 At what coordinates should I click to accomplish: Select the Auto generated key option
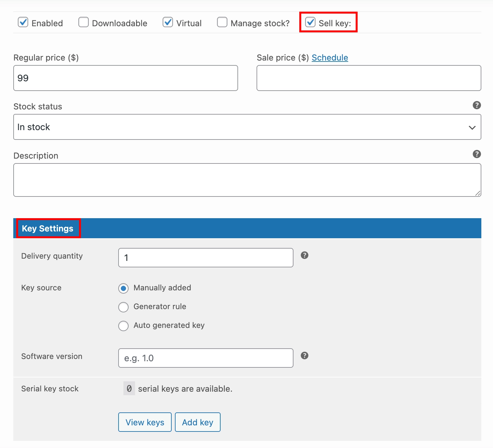[123, 326]
